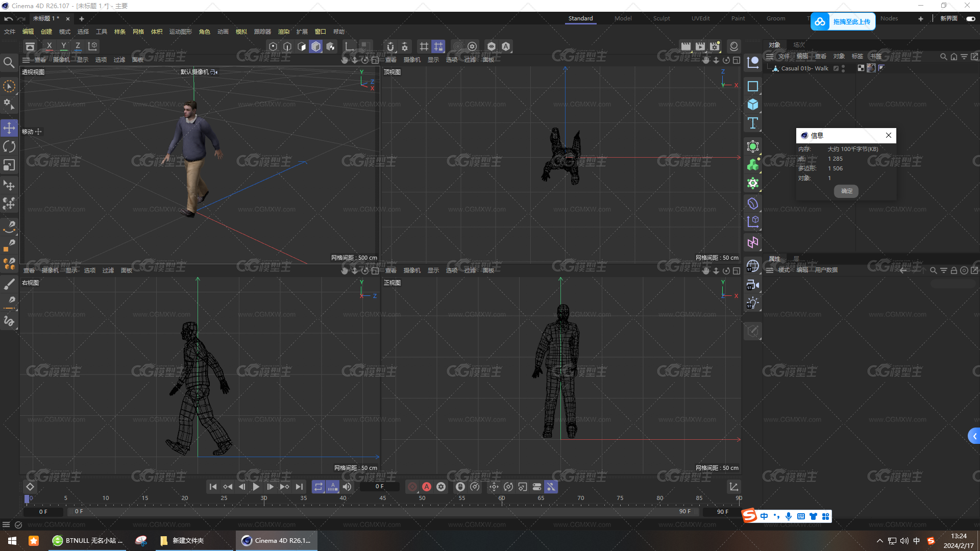Open 文件 menu in main menu bar
This screenshot has width=980, height=551.
click(x=10, y=32)
